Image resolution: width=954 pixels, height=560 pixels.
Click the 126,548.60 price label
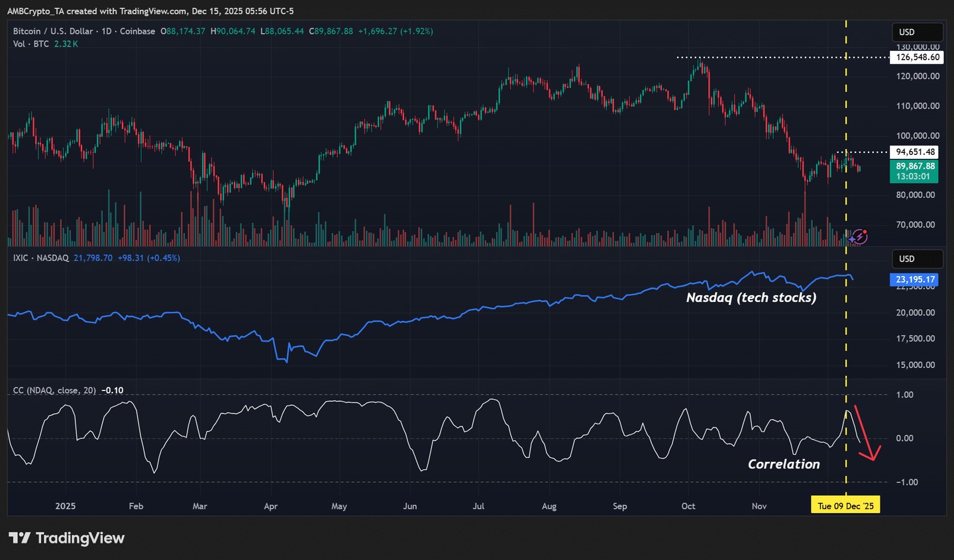[x=917, y=58]
